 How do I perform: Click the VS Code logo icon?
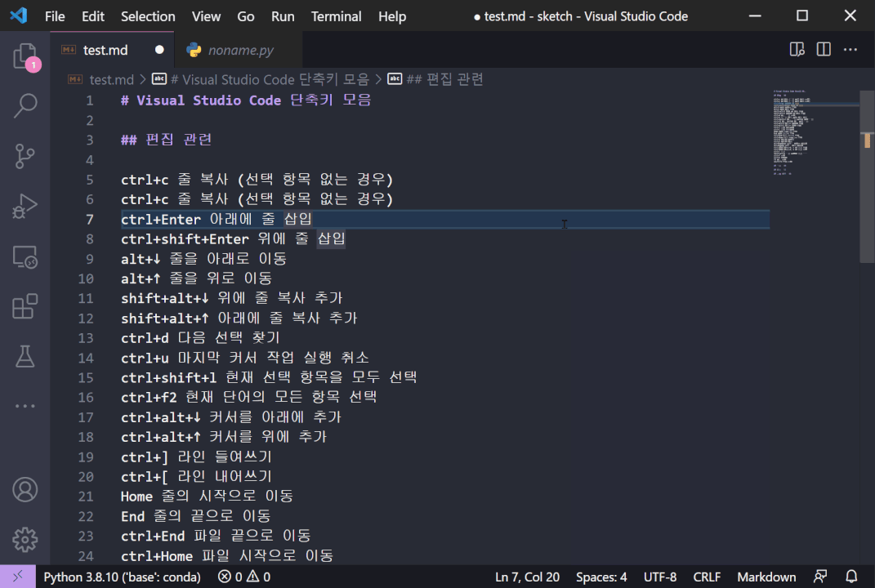click(19, 16)
